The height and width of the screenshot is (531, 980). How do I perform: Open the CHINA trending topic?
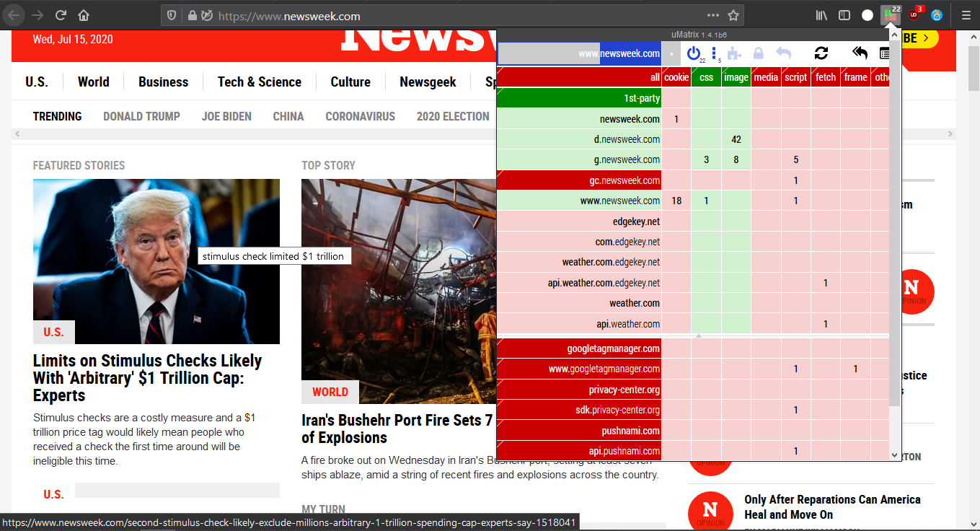click(x=288, y=116)
